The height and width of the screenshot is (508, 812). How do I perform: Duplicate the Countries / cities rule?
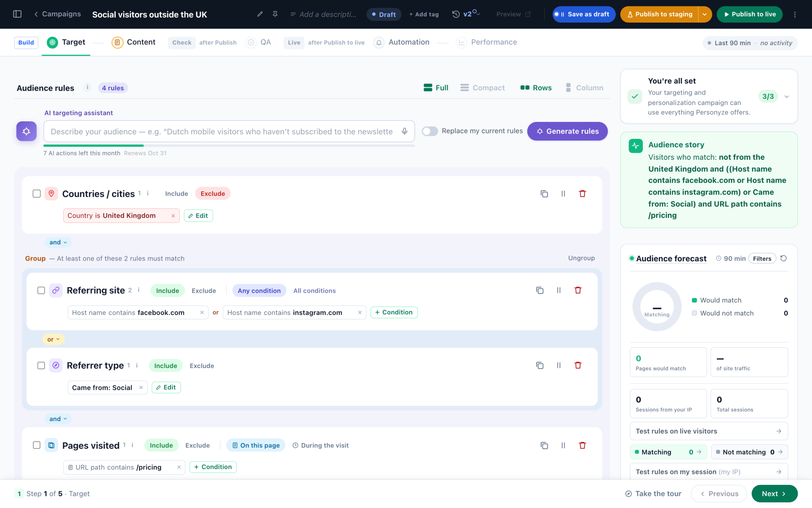click(x=544, y=194)
